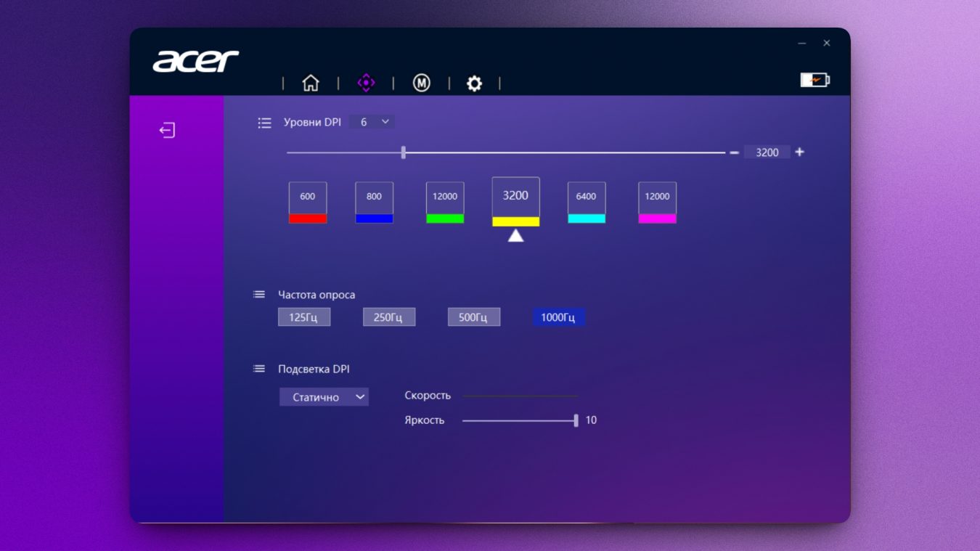Set polling rate to 1000Гц
This screenshot has width=980, height=551.
[559, 317]
